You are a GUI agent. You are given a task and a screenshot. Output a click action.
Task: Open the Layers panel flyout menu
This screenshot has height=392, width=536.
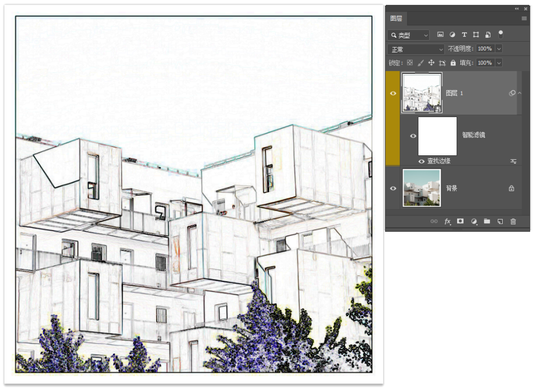point(524,19)
